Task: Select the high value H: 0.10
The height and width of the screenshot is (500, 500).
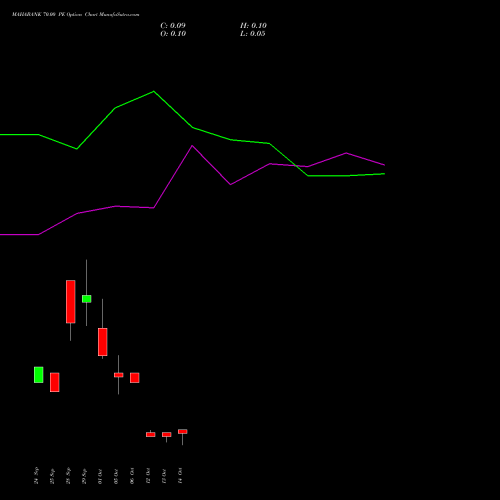Action: pos(253,26)
